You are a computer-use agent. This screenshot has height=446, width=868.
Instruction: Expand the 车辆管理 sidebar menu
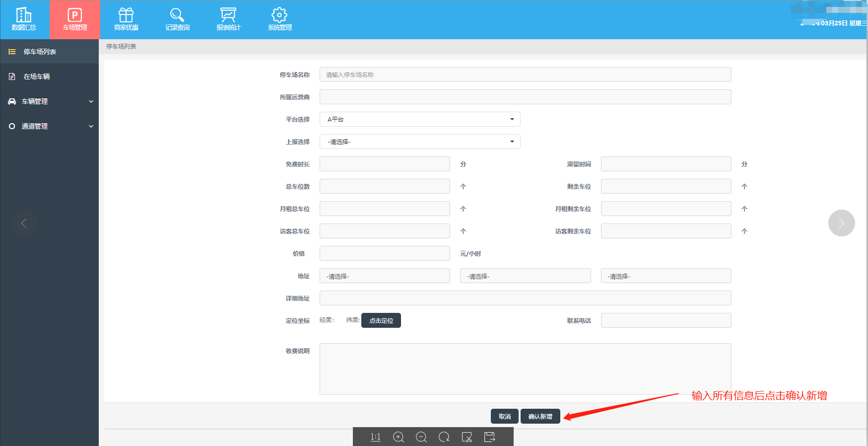pyautogui.click(x=50, y=101)
